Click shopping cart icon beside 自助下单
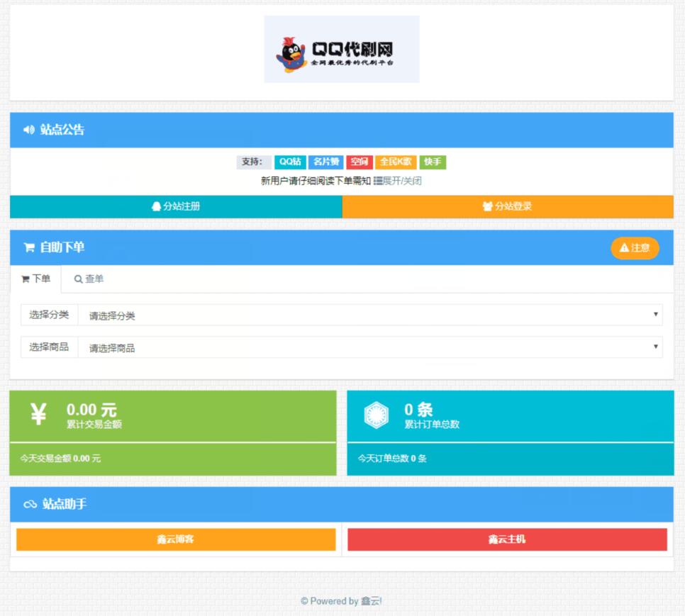685x616 pixels. tap(29, 247)
